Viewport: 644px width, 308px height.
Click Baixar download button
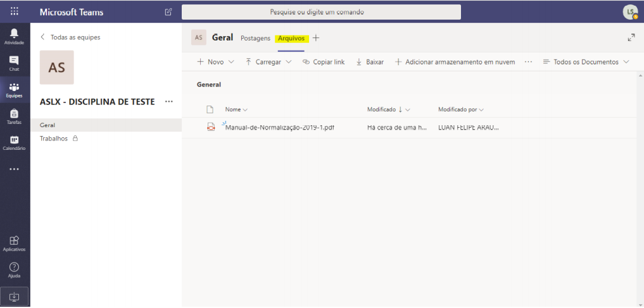pyautogui.click(x=370, y=62)
